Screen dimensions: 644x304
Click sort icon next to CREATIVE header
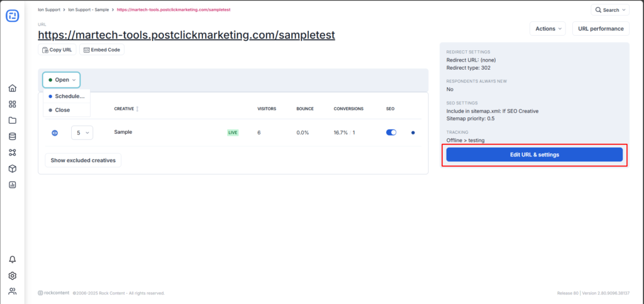(x=138, y=109)
